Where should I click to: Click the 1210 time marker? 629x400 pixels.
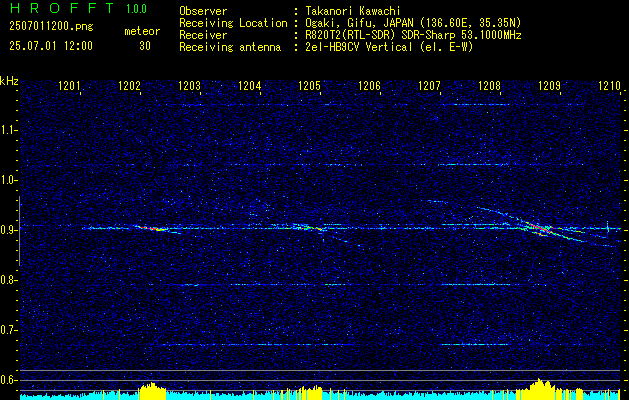click(x=609, y=86)
